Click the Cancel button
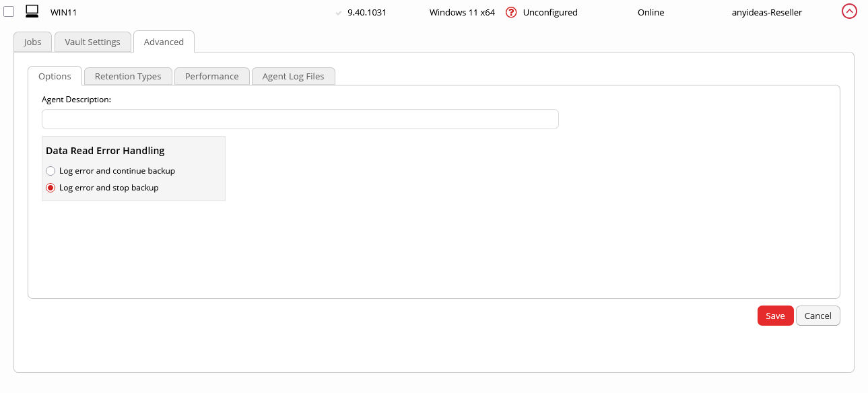 (817, 316)
